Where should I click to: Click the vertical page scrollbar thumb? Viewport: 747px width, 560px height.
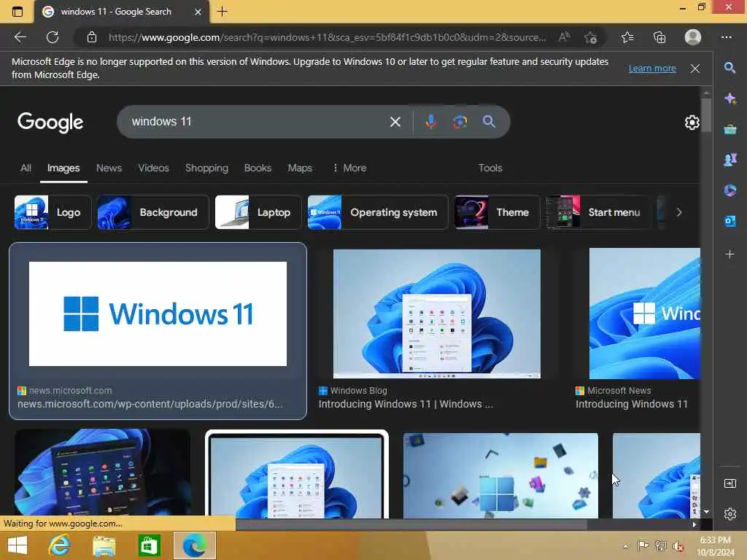706,116
